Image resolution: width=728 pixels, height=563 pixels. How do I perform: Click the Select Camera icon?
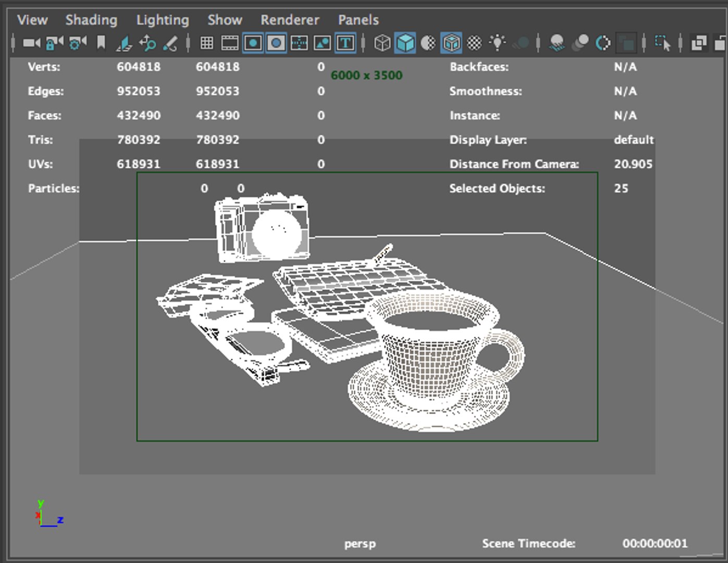[31, 43]
